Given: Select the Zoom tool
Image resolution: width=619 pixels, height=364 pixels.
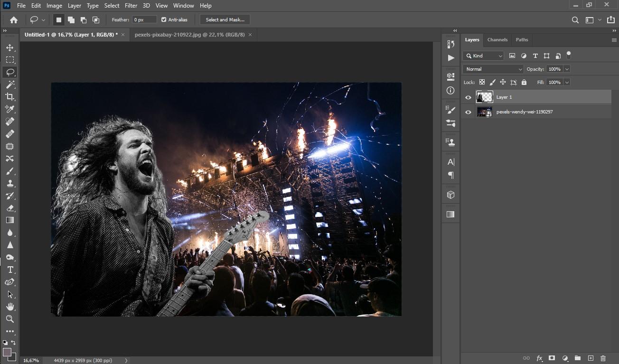Looking at the screenshot, I should coord(9,319).
